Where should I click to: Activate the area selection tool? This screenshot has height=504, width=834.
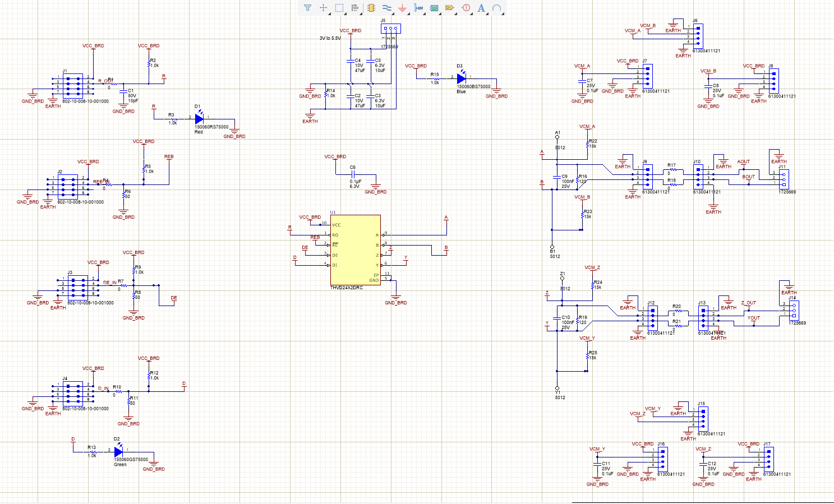339,8
